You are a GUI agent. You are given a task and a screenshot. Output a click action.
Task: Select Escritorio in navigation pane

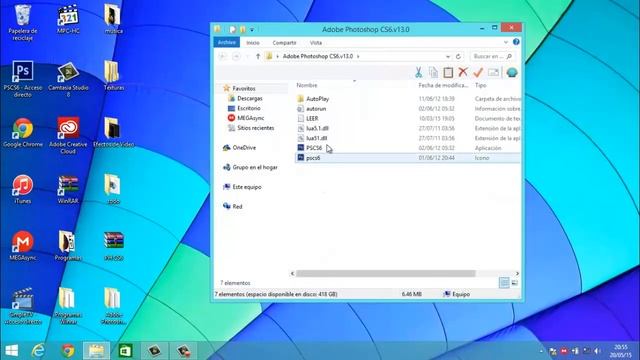pyautogui.click(x=249, y=108)
